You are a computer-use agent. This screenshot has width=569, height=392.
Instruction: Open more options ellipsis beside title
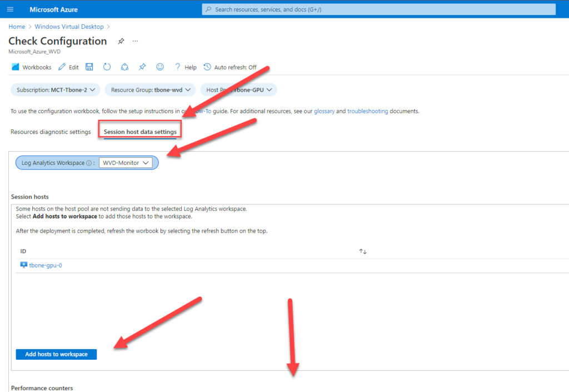point(136,41)
